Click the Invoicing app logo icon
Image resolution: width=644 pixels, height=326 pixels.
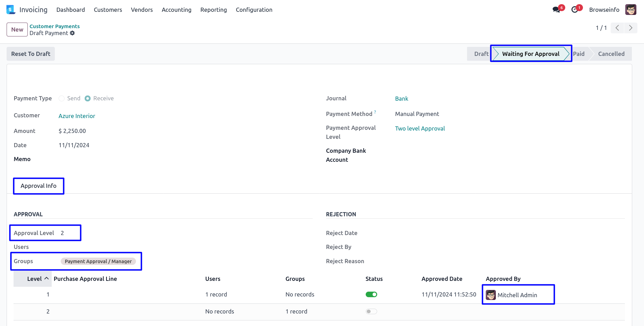pyautogui.click(x=11, y=10)
